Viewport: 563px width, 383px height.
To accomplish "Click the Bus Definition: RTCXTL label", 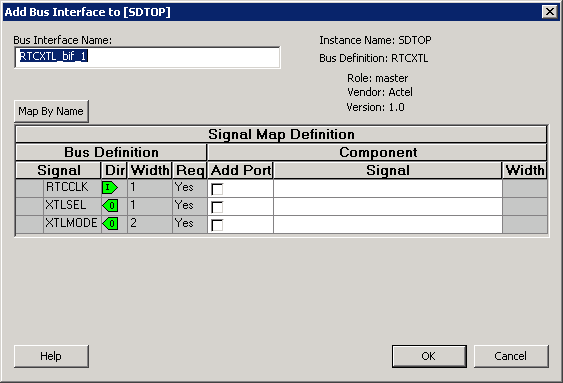I will coord(373,58).
